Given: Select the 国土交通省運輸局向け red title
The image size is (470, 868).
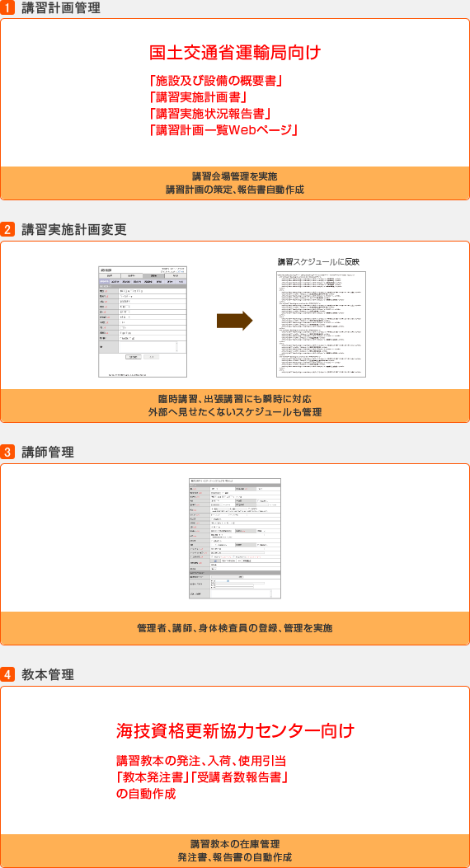Looking at the screenshot, I should (x=235, y=53).
